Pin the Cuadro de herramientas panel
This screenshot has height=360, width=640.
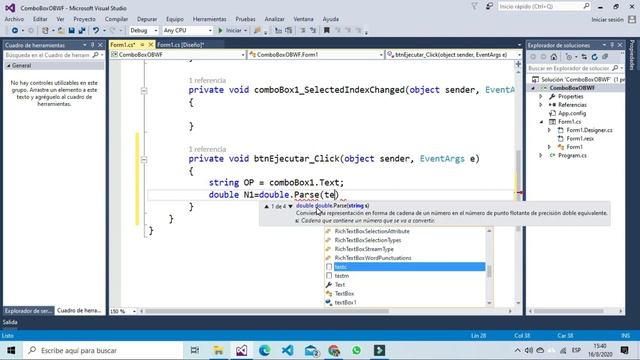point(93,45)
